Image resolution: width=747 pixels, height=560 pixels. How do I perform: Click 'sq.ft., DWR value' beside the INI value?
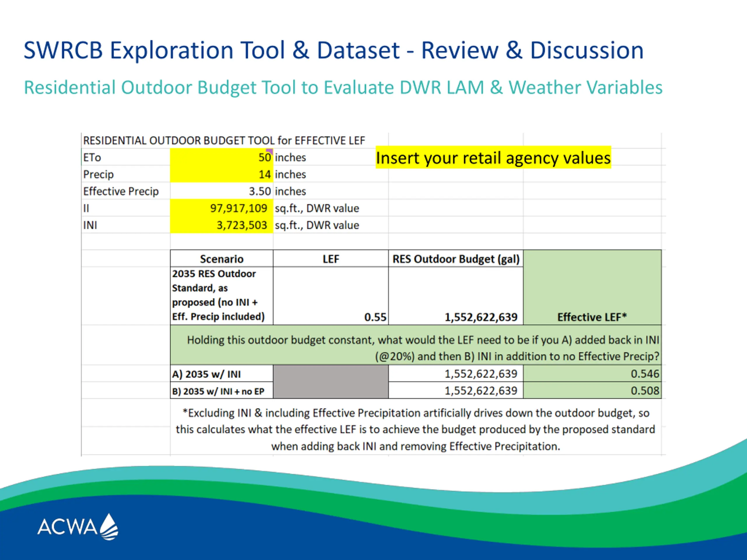317,225
